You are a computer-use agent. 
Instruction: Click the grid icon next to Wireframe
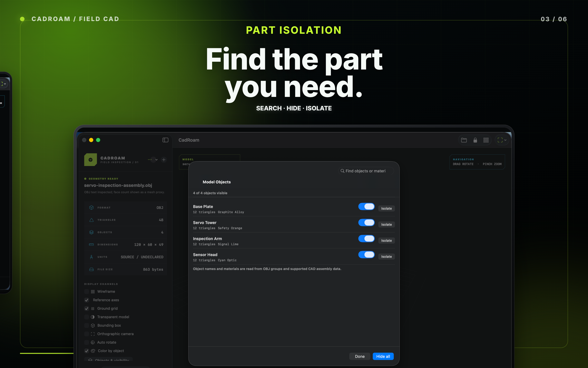click(93, 292)
